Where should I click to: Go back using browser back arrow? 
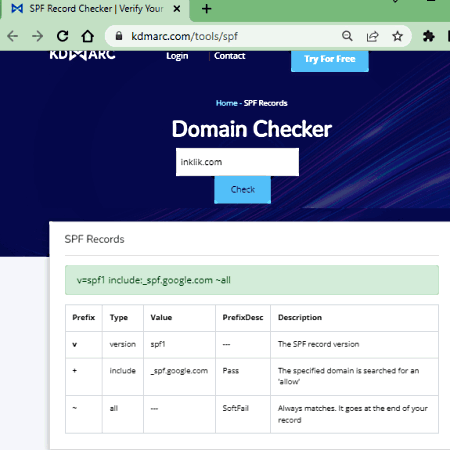(x=13, y=36)
